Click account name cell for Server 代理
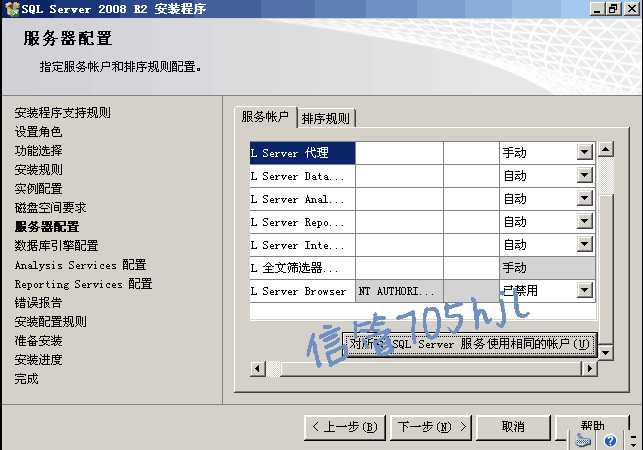The image size is (643, 450). (x=399, y=153)
